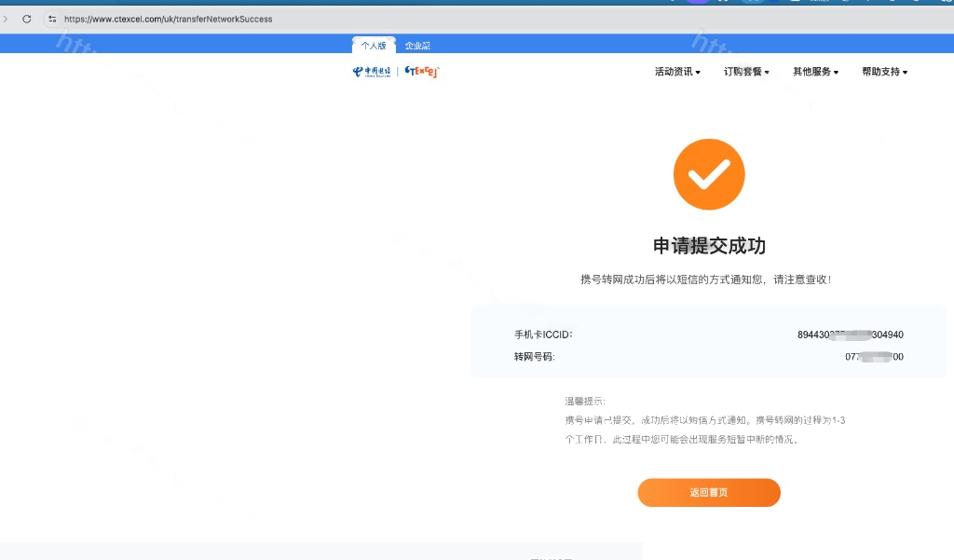Screen dimensions: 954x560
Task: Click the 1-3 working days notice text
Action: (704, 430)
